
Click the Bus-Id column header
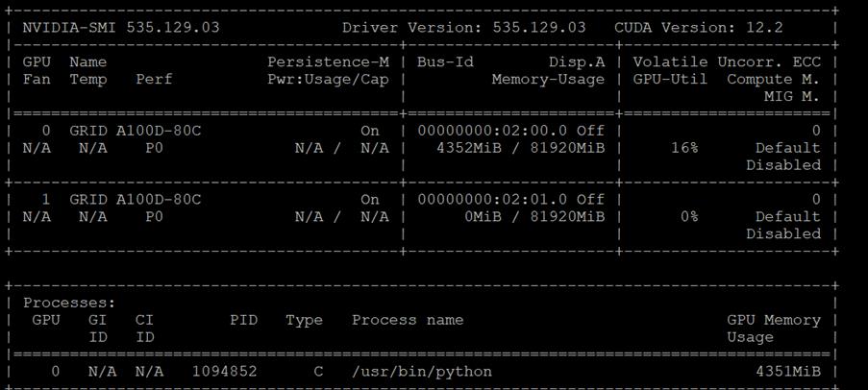pos(445,61)
